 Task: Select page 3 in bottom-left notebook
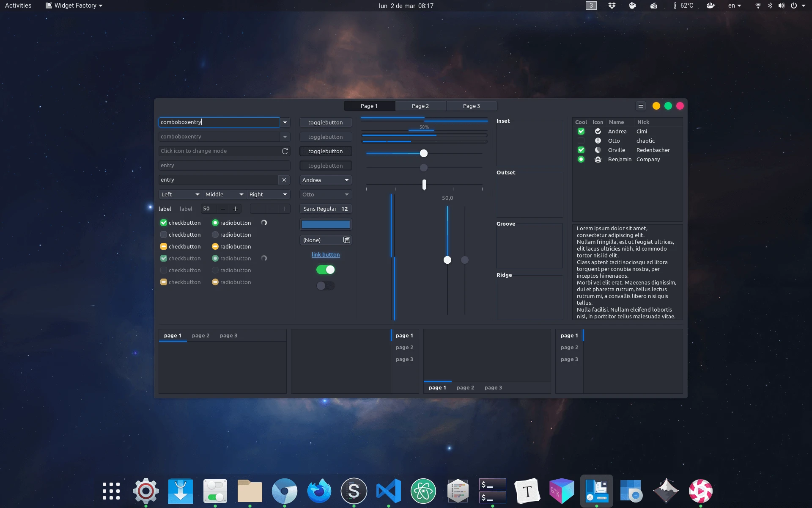click(228, 336)
